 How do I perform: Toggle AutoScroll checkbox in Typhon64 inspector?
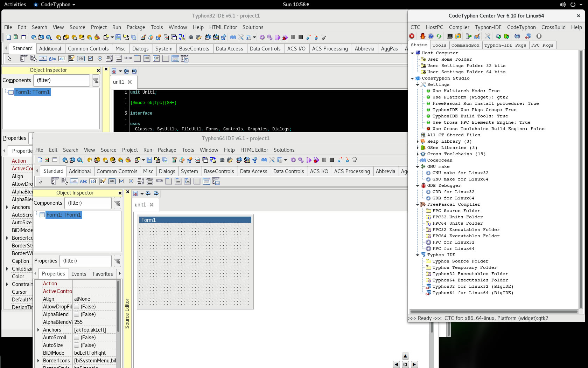[77, 338]
